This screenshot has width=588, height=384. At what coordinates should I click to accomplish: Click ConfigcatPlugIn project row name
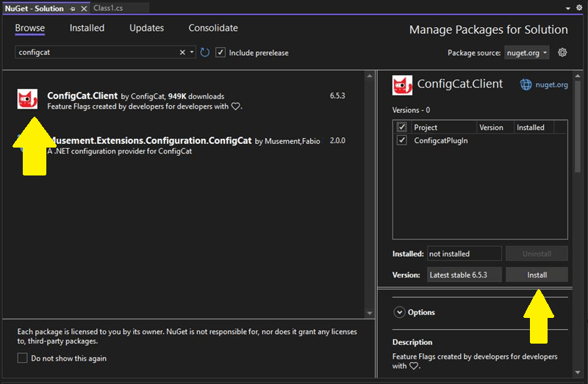(x=440, y=140)
